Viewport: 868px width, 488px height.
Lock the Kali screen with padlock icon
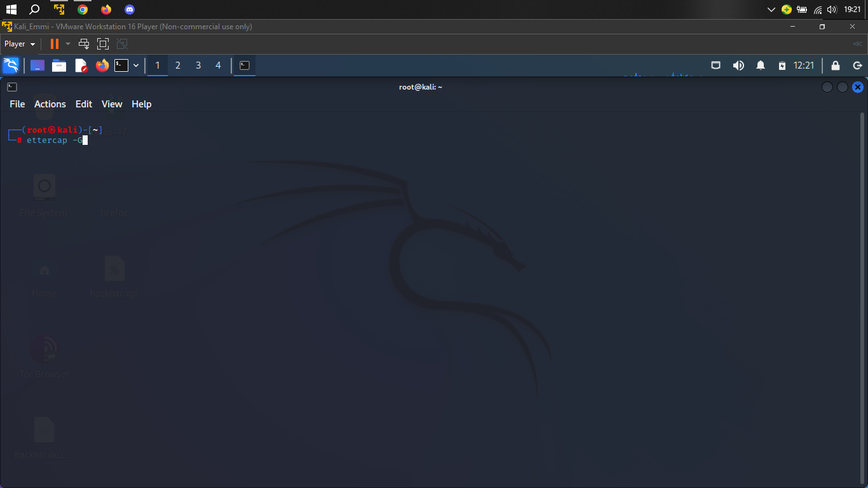836,65
